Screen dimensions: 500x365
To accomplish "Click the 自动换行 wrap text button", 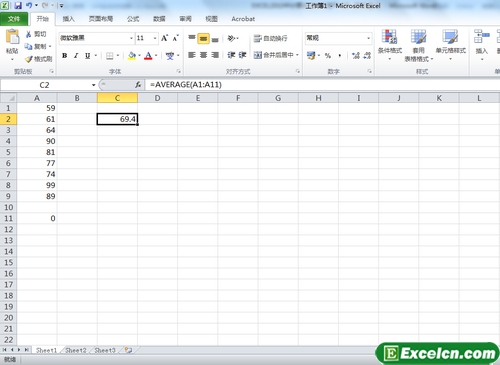I will pyautogui.click(x=270, y=38).
